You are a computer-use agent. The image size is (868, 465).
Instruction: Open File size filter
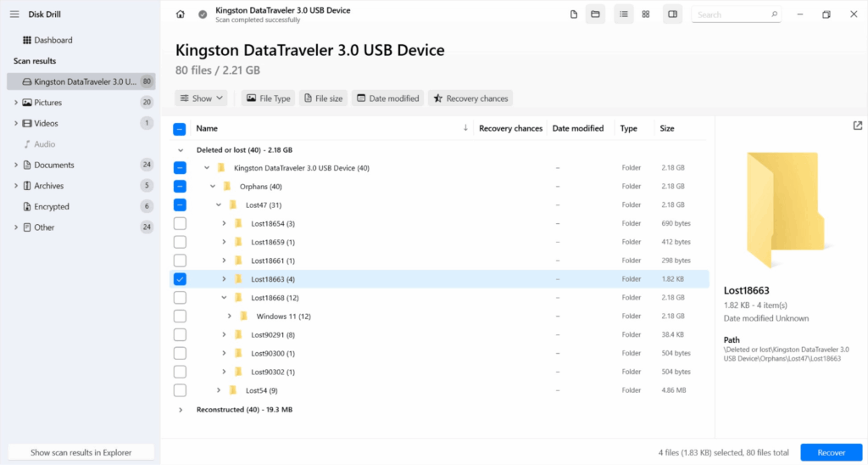point(323,98)
